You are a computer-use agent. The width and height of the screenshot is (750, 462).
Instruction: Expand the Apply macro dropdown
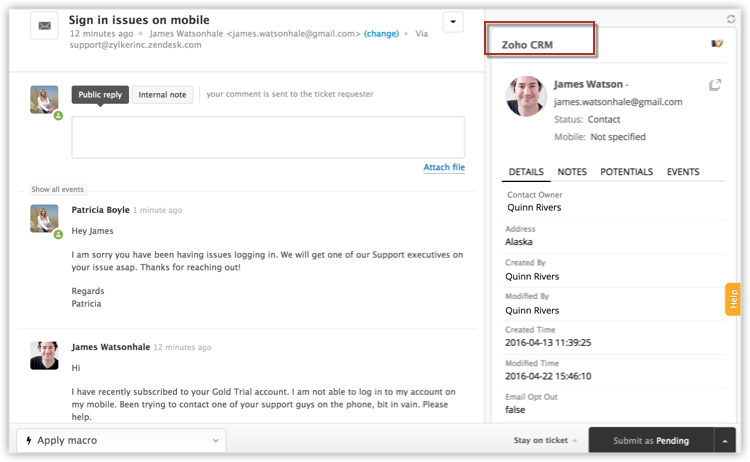121,440
